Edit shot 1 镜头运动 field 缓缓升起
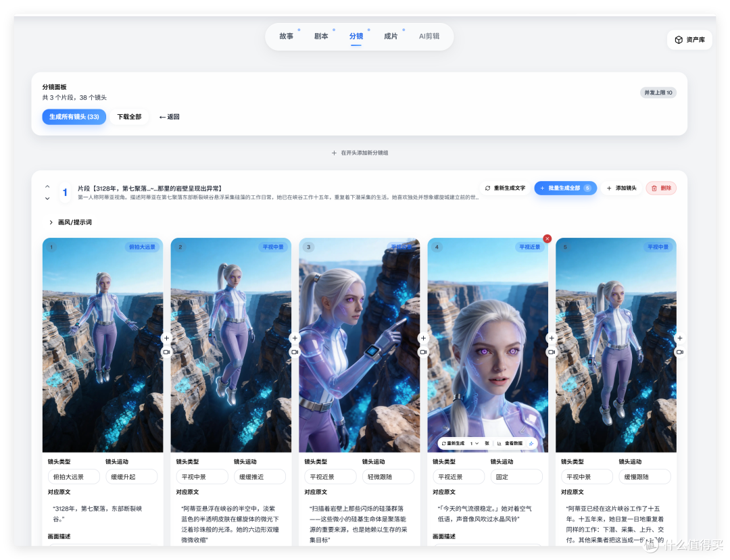730x560 pixels. click(x=131, y=477)
